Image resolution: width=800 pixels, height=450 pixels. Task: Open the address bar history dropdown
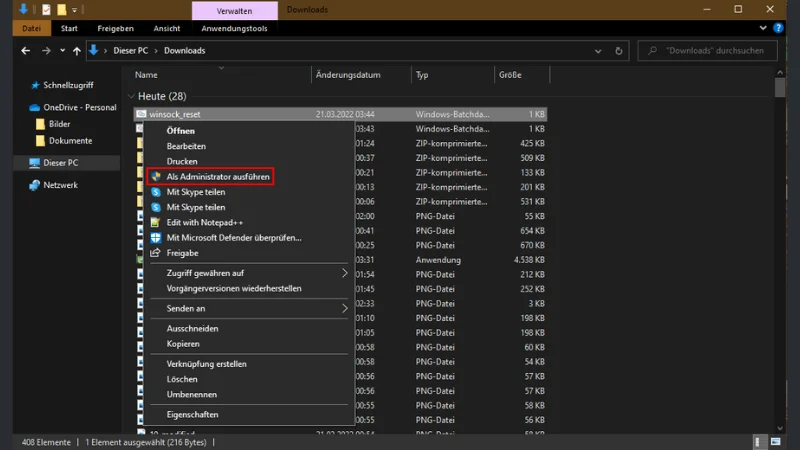598,51
